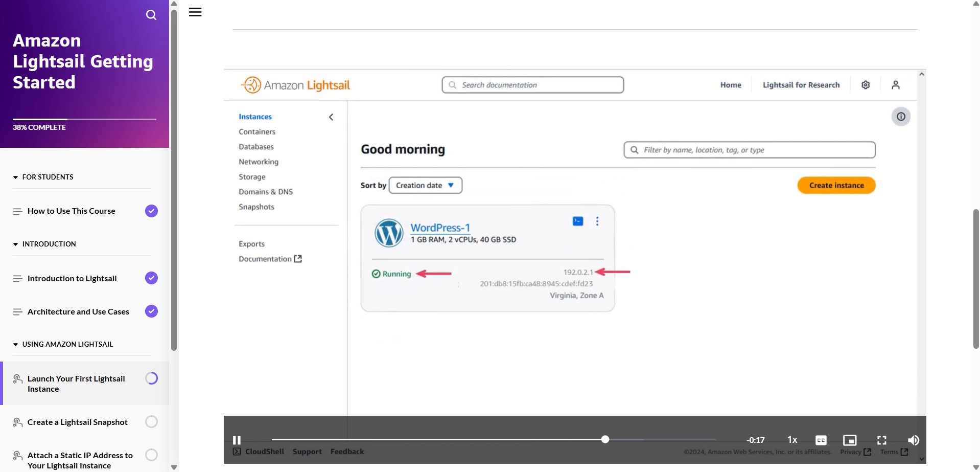
Task: Click the Search documentation field
Action: [532, 85]
